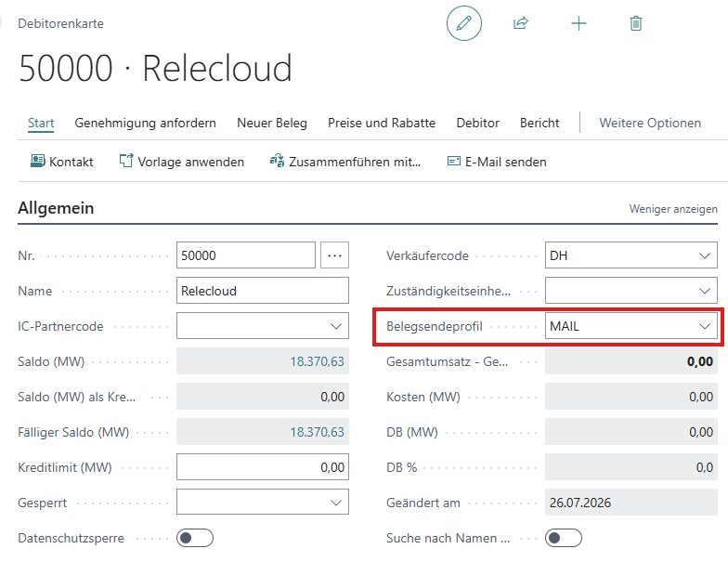Image resolution: width=728 pixels, height=562 pixels.
Task: Toggle the Datenschutzsperre switch
Action: click(x=195, y=538)
